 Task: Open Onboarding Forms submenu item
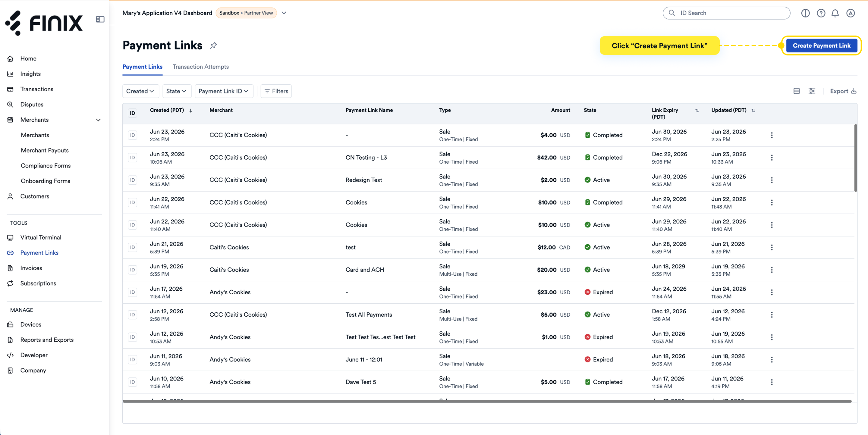[x=46, y=181]
